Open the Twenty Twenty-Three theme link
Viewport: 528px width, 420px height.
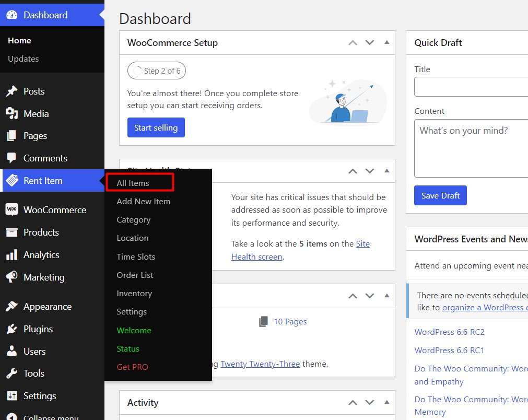[x=260, y=364]
